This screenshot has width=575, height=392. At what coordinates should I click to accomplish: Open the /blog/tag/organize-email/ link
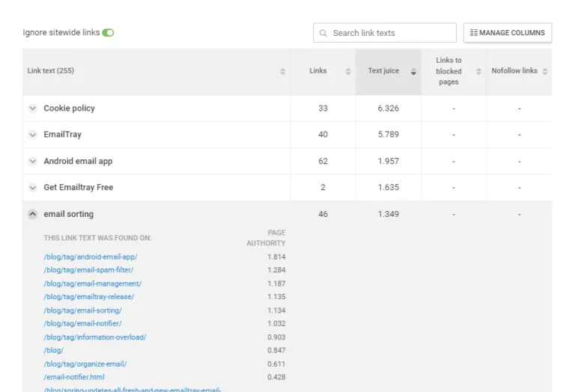coord(85,364)
